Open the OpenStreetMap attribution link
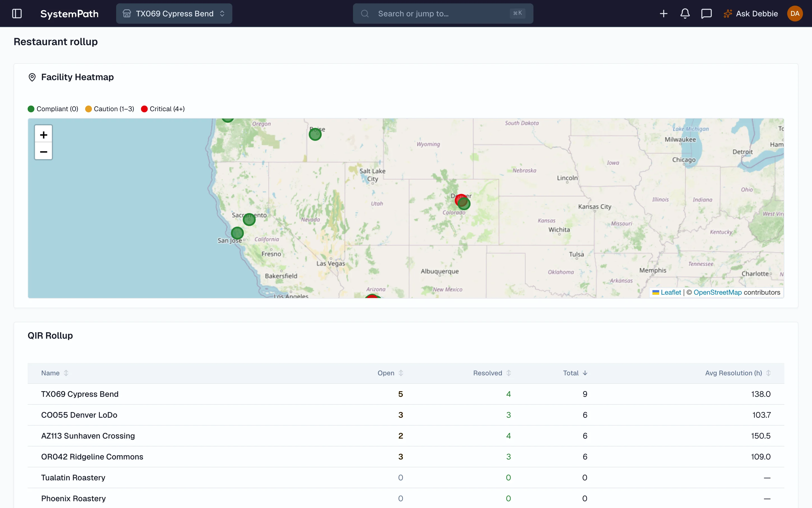This screenshot has height=508, width=812. [x=717, y=292]
